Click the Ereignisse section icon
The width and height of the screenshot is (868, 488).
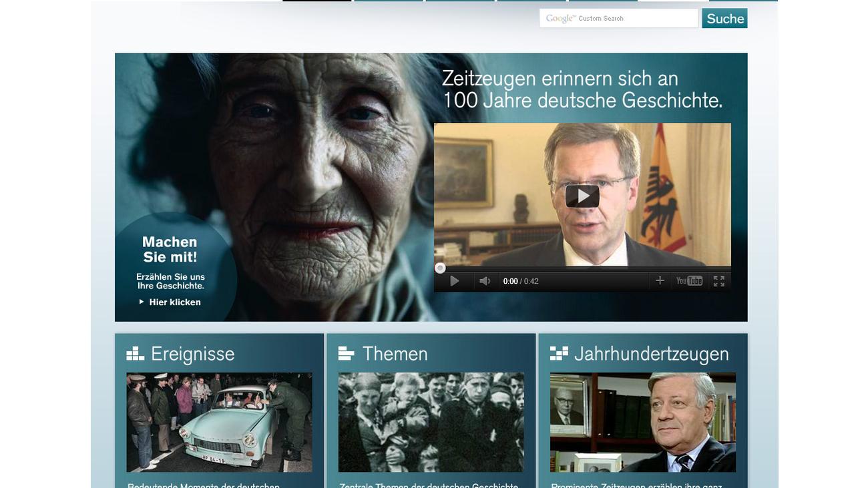(136, 354)
